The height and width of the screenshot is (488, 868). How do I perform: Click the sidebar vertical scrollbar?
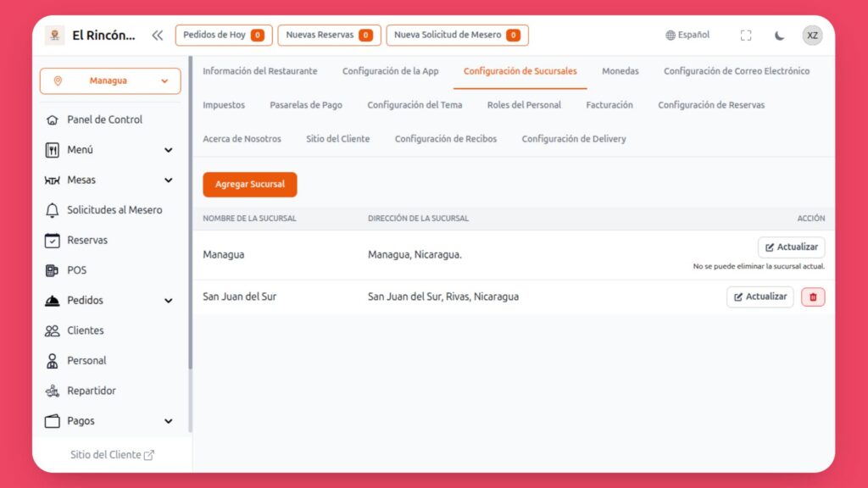click(191, 213)
